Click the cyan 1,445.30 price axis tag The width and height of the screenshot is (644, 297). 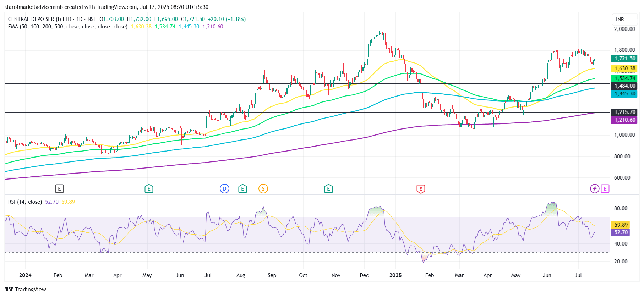pos(624,94)
